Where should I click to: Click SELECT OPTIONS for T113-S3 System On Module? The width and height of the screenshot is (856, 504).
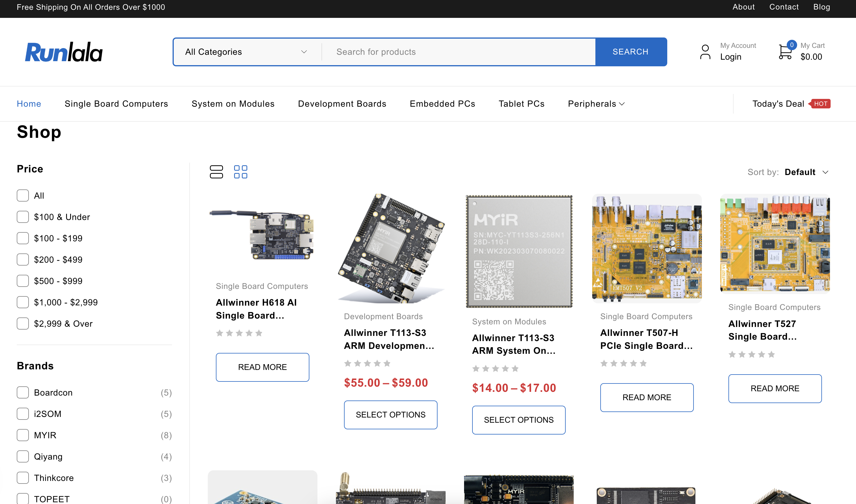click(x=519, y=420)
